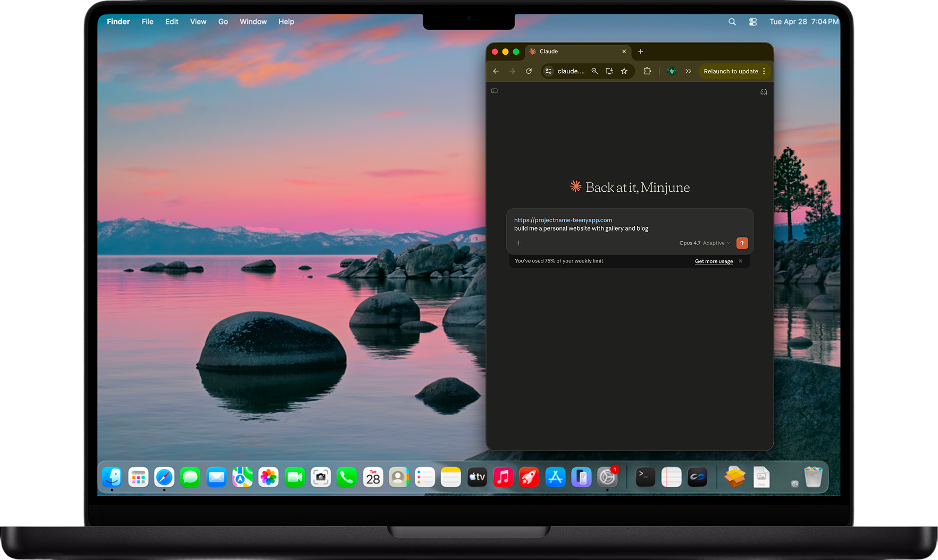View site information for claude URL
This screenshot has height=560, width=938.
tap(549, 71)
